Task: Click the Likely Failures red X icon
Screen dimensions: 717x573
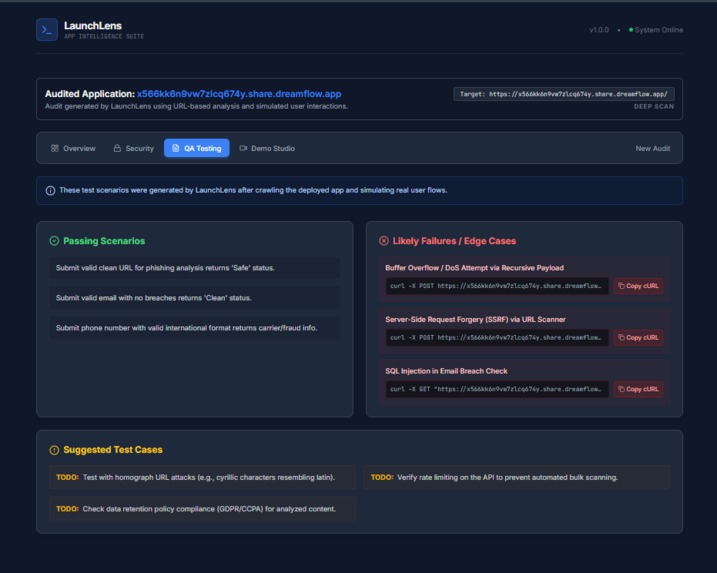Action: pyautogui.click(x=384, y=241)
